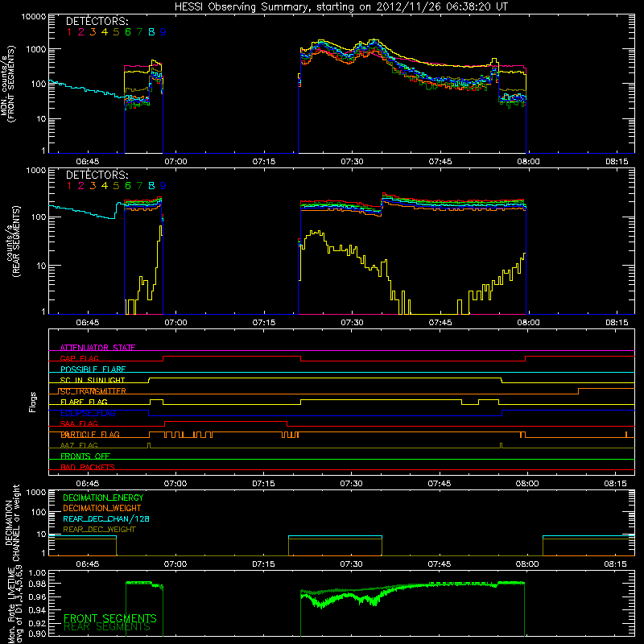Select 07:45 time label under Flags plot
The image size is (644, 644).
tap(440, 484)
